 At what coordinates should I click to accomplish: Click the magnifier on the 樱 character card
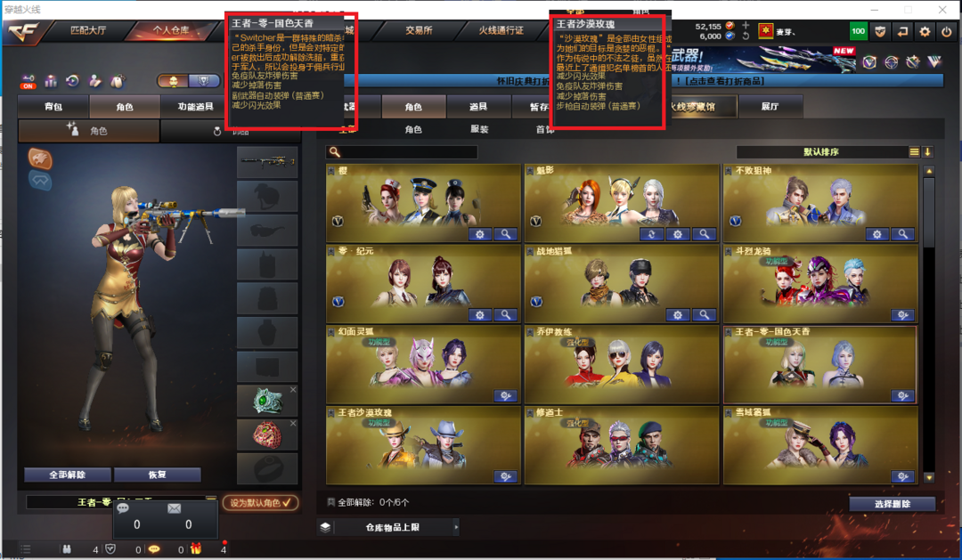point(506,233)
